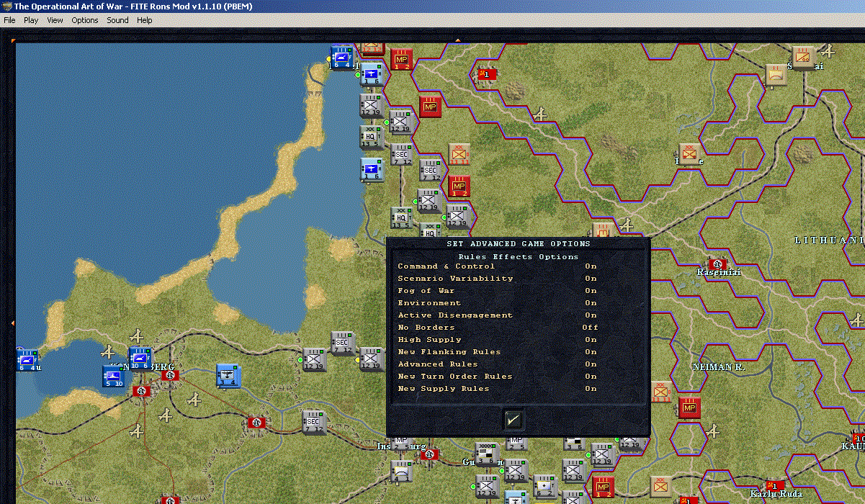The height and width of the screenshot is (504, 865).
Task: Select gray artillery unit labeled 6 2
Action: coord(544,486)
